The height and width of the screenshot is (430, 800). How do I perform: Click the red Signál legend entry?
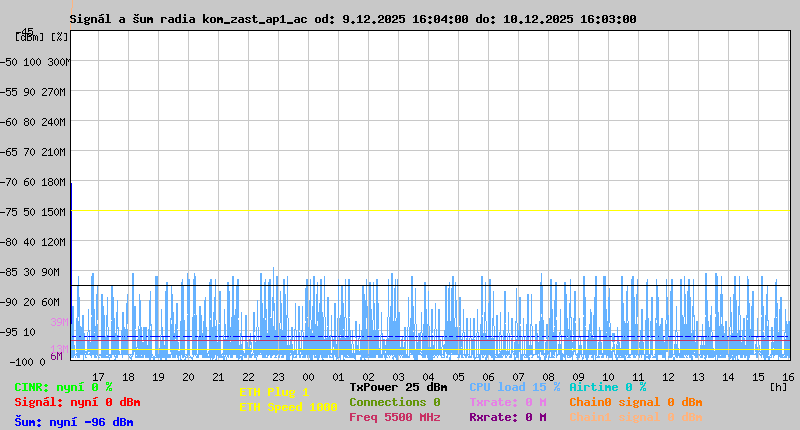77,402
